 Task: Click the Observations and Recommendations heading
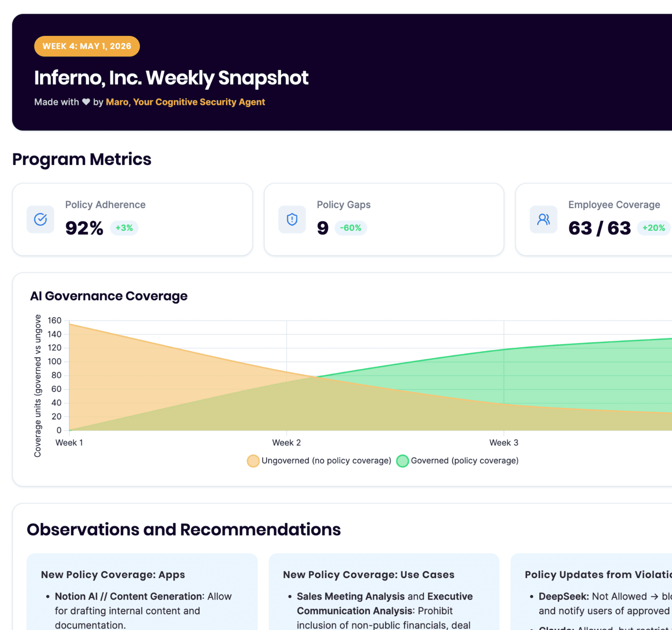(184, 529)
